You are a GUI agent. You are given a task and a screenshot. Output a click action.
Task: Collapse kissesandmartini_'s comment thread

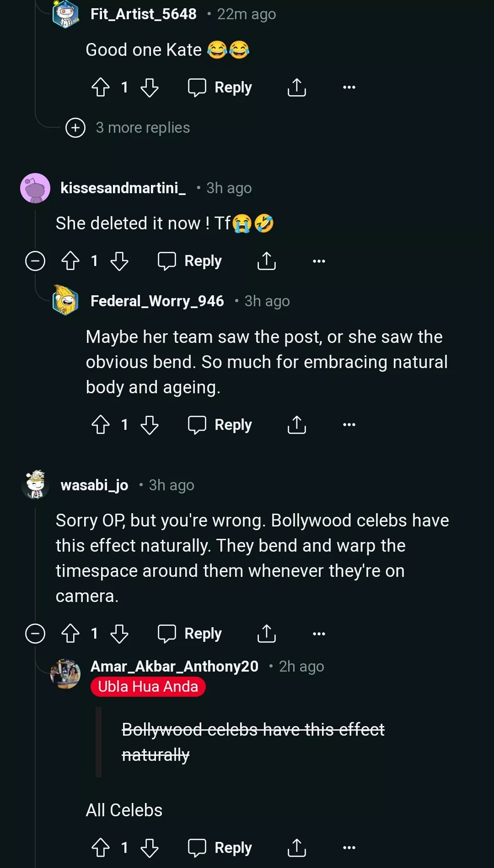[x=35, y=261]
